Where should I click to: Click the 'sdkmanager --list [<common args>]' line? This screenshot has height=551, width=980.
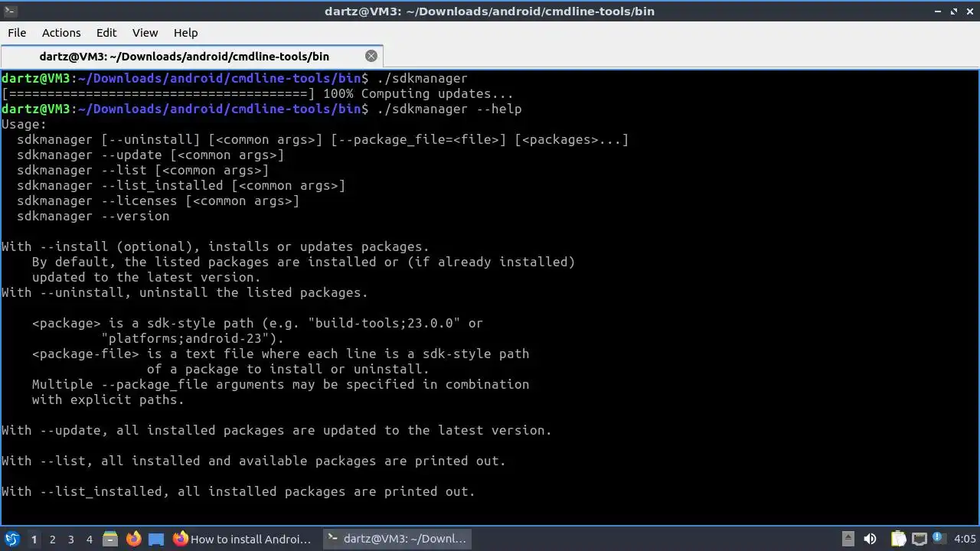click(142, 170)
